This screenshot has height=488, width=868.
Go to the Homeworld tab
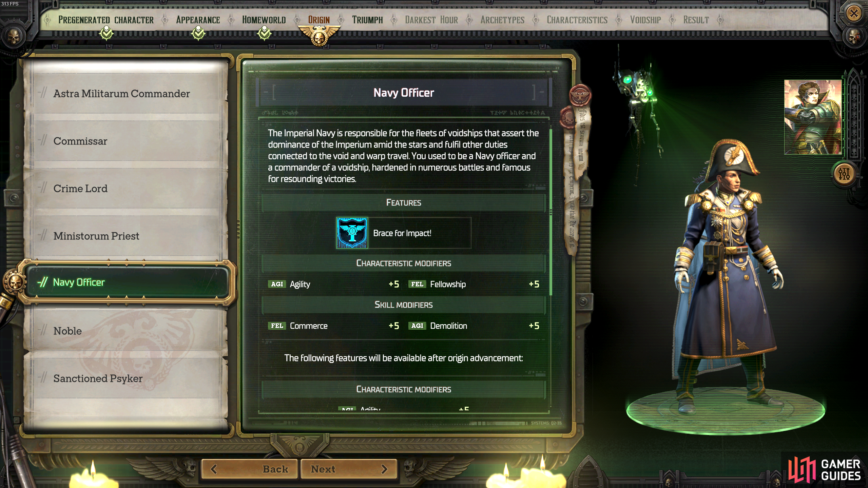264,20
